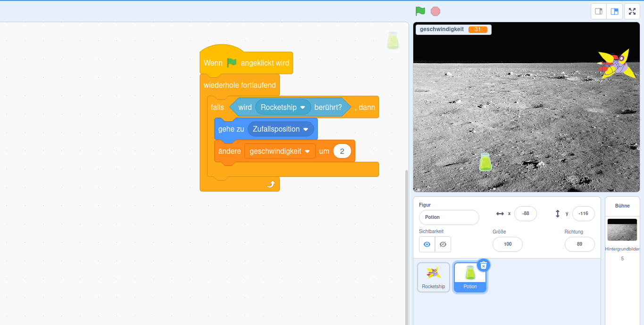644x325 pixels.
Task: Open the geschwindigkeit variable dropdown
Action: [280, 151]
